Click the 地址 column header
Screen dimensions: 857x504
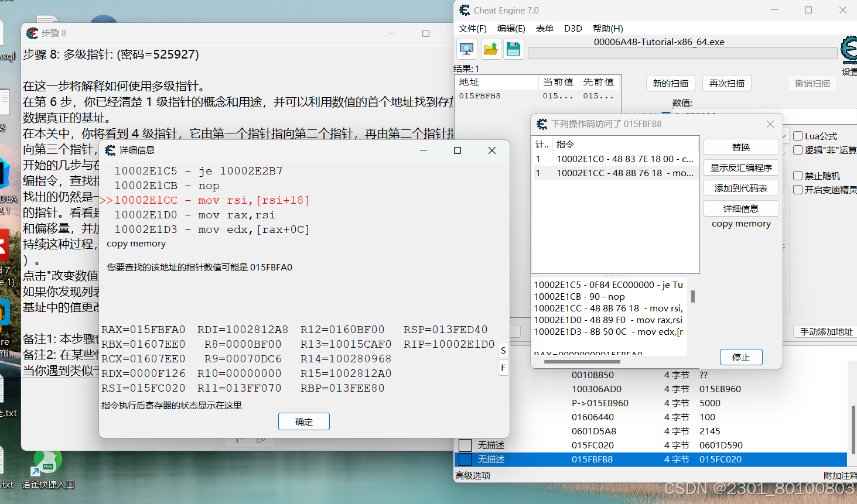tap(497, 82)
